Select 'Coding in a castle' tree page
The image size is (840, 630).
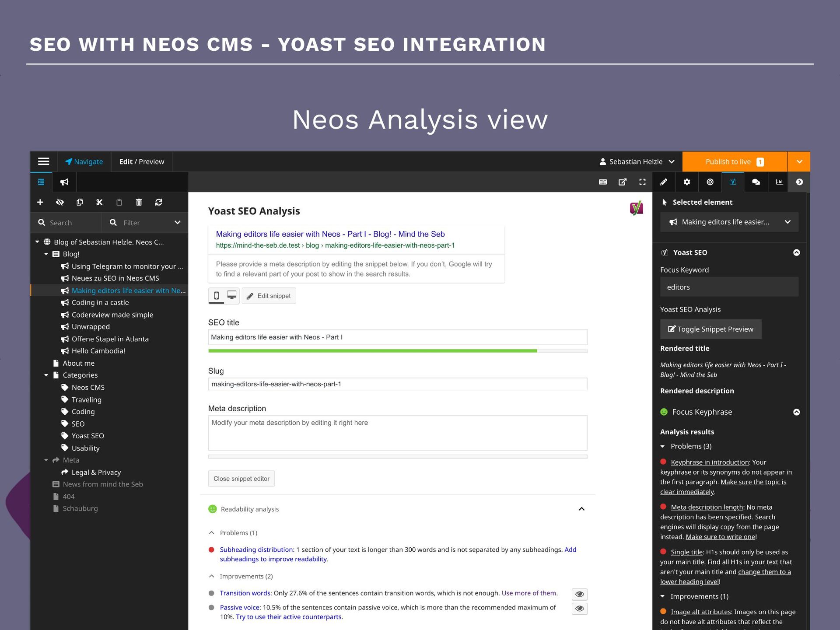pyautogui.click(x=100, y=302)
